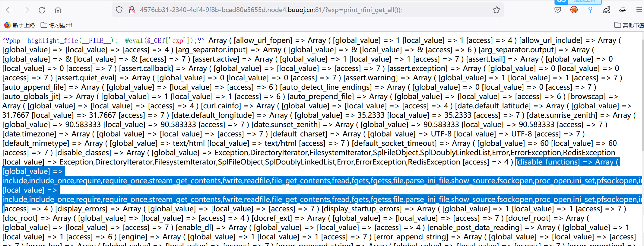644x246 pixels.
Task: Click the [auto_append_file] text
Action: point(34,87)
